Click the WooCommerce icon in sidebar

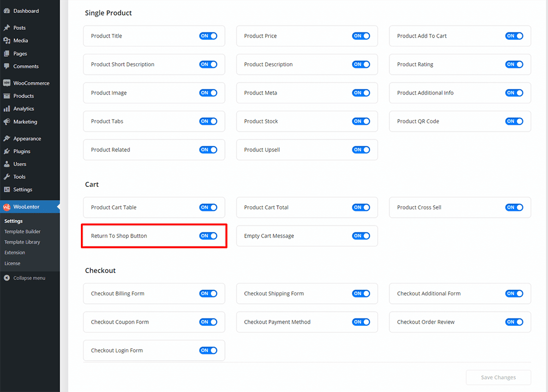click(x=7, y=83)
